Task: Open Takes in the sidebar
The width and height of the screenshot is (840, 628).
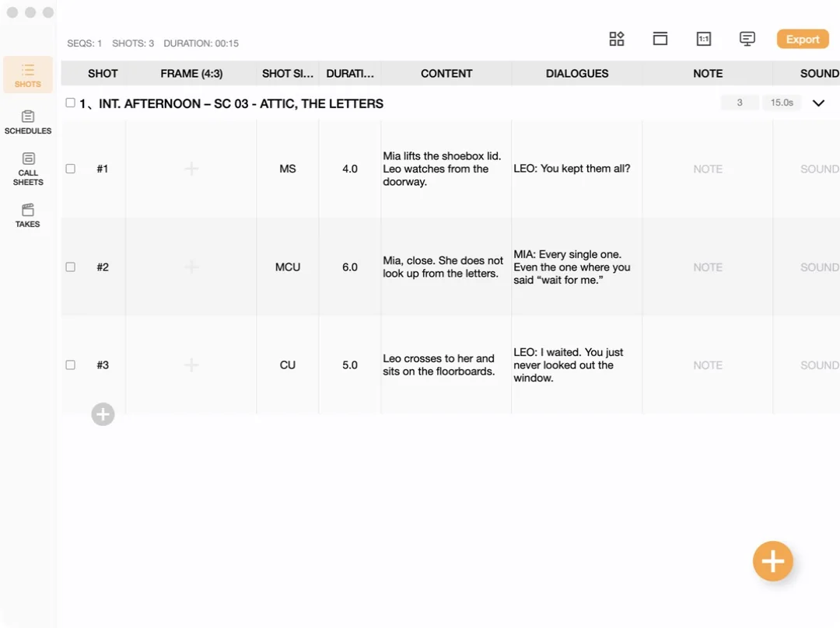Action: (x=28, y=216)
